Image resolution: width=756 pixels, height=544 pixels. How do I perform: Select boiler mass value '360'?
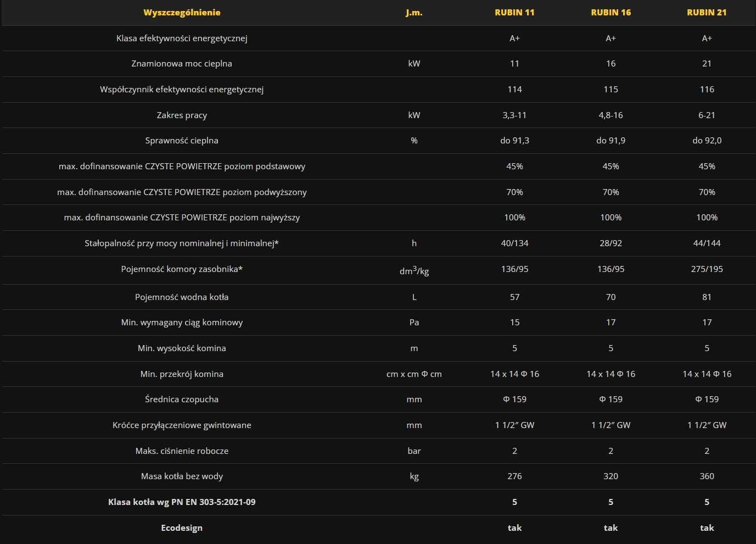(x=707, y=476)
